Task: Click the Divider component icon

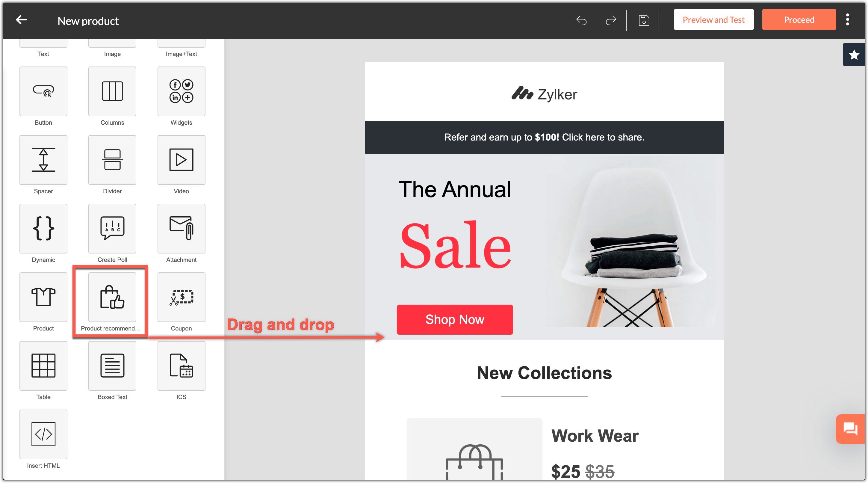Action: click(x=112, y=160)
